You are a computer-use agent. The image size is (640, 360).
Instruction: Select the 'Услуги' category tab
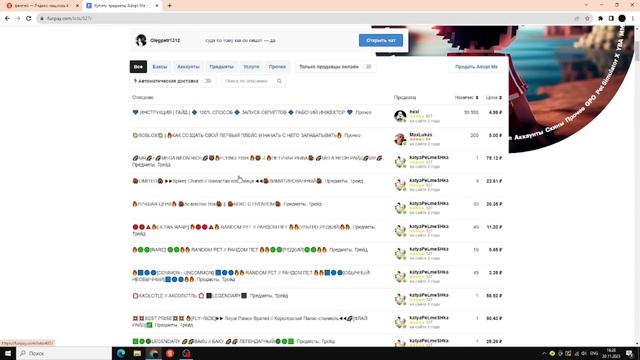tap(251, 67)
